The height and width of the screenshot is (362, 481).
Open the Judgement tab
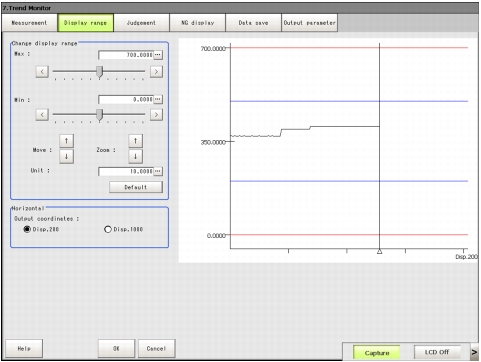pos(141,23)
